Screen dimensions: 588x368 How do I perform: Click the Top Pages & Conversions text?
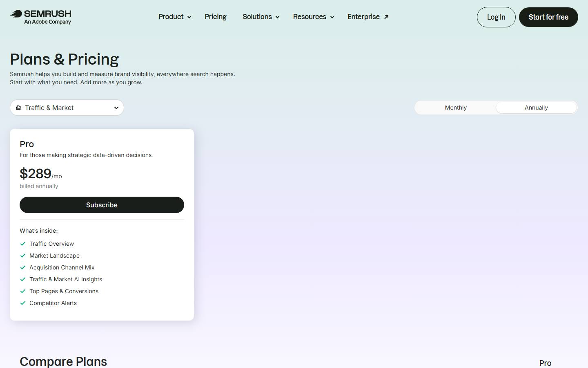pos(64,291)
